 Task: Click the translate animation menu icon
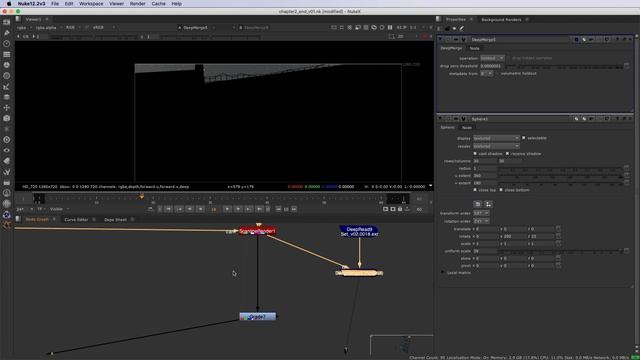(x=558, y=229)
